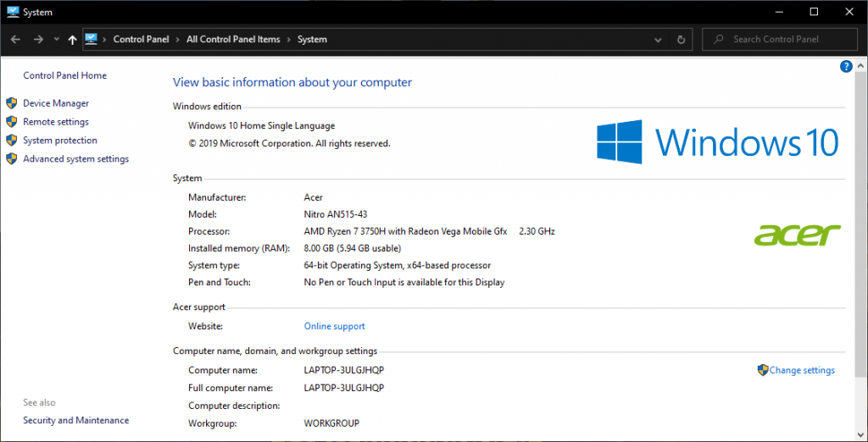Select System breadcrumb in address bar
868x442 pixels.
tap(312, 39)
